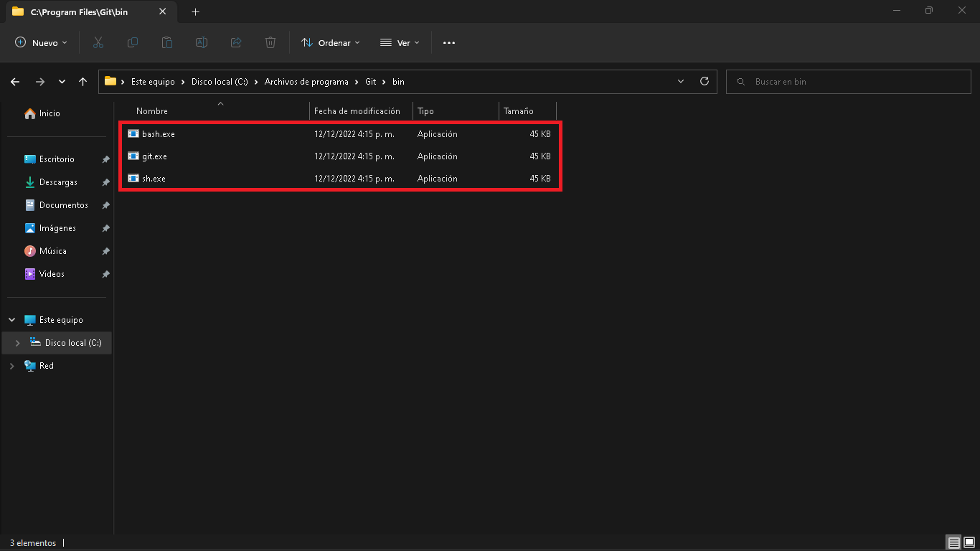Switch to large thumbnails view icon

969,542
